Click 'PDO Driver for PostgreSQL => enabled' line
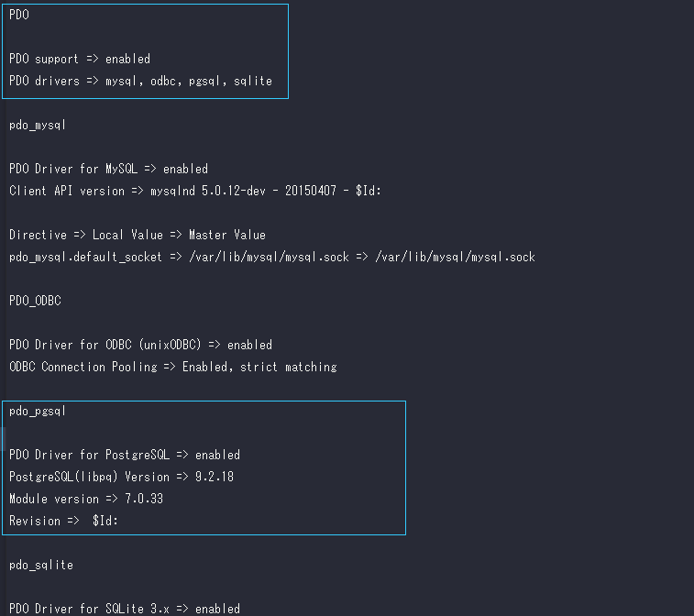This screenshot has width=694, height=616. tap(125, 455)
